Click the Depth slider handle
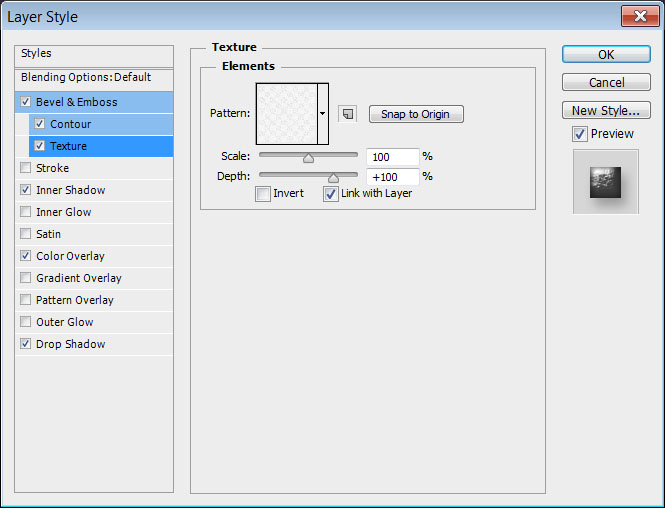 pyautogui.click(x=333, y=177)
